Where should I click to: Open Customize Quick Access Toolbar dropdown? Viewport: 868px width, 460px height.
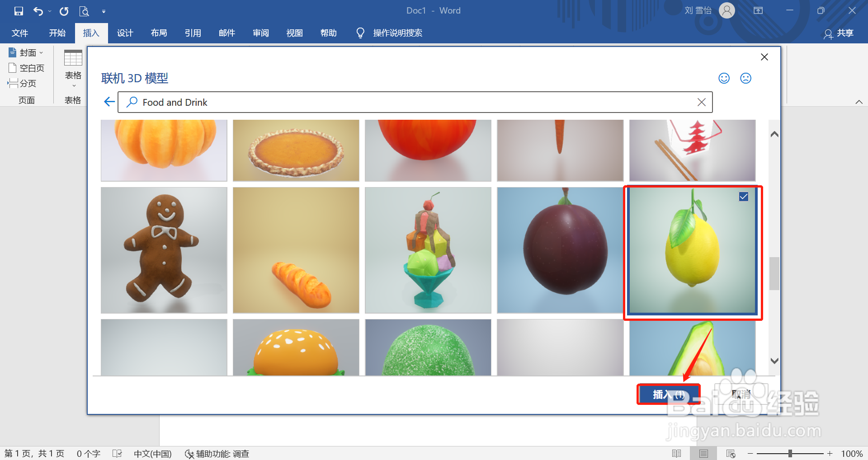coord(104,11)
